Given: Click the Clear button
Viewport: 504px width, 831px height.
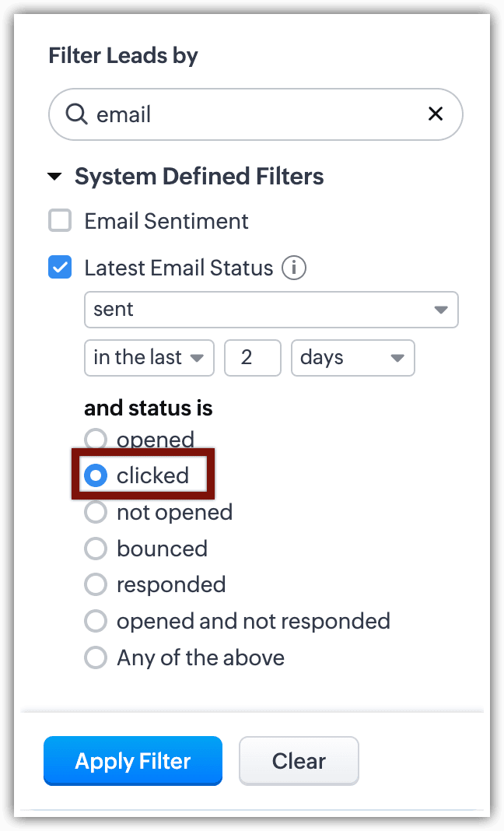Looking at the screenshot, I should pos(299,761).
